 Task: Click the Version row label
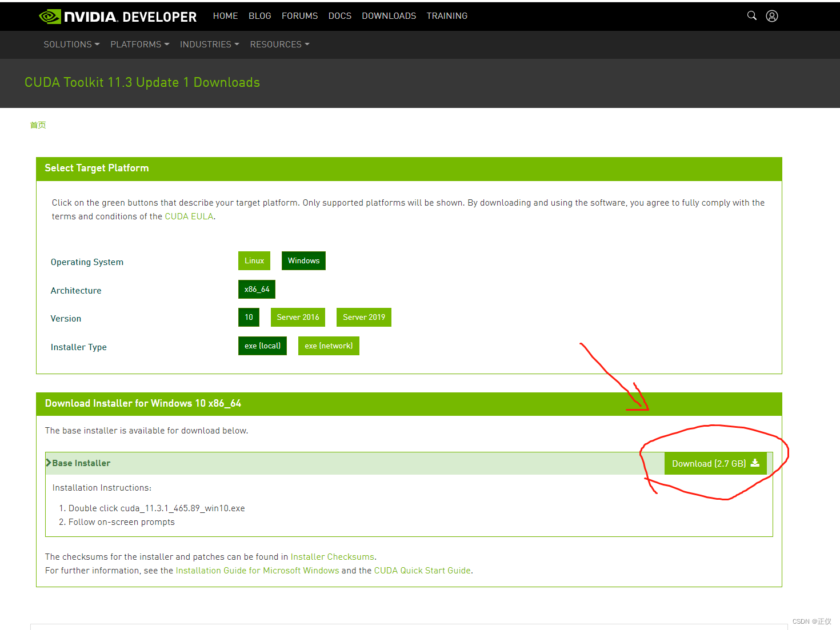point(66,319)
